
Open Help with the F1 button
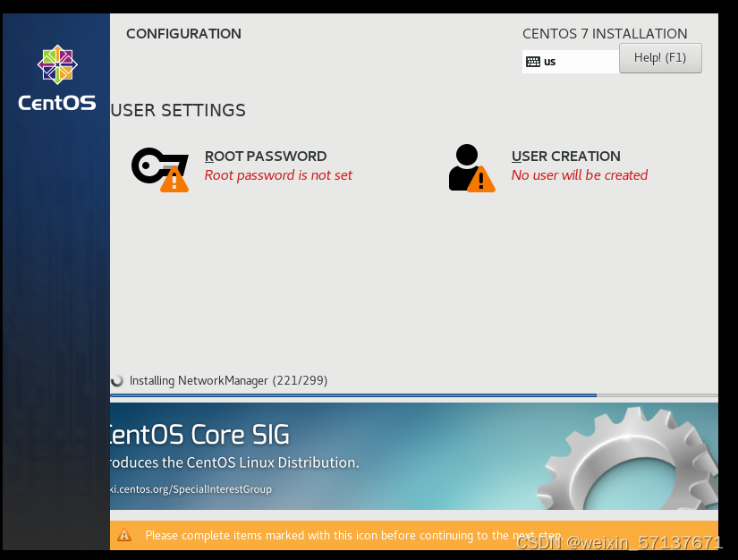point(660,58)
